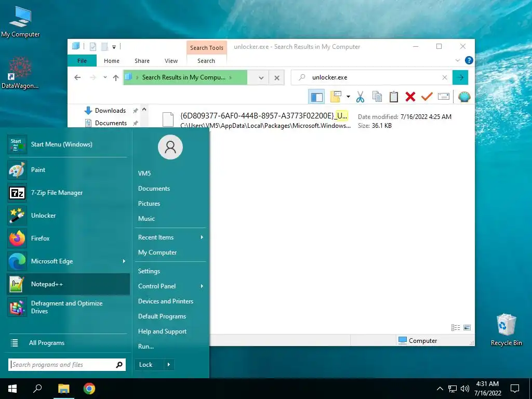Click the Explorer help question mark icon

point(469,60)
